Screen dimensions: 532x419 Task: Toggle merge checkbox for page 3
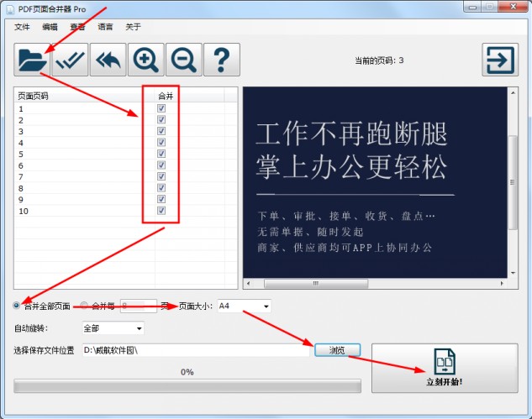coord(161,131)
